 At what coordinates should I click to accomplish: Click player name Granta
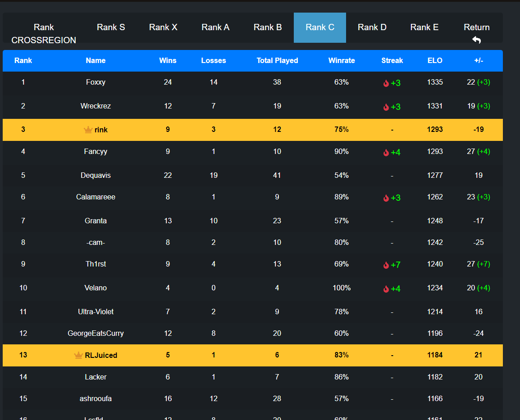(96, 221)
